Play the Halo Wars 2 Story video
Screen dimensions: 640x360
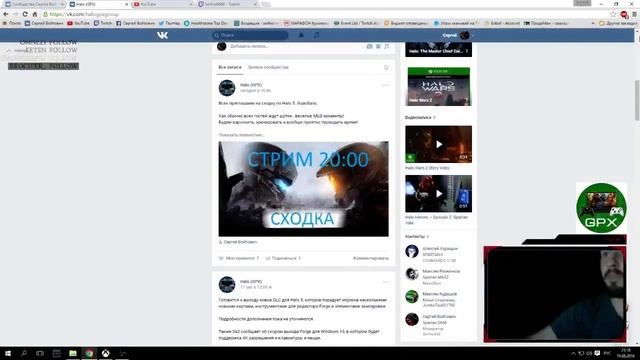pyautogui.click(x=438, y=144)
